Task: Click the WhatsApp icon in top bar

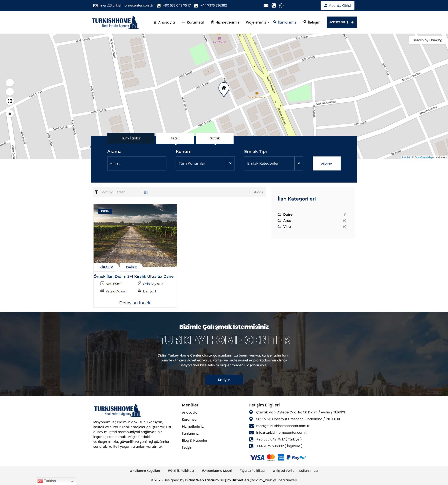Action: [x=281, y=5]
